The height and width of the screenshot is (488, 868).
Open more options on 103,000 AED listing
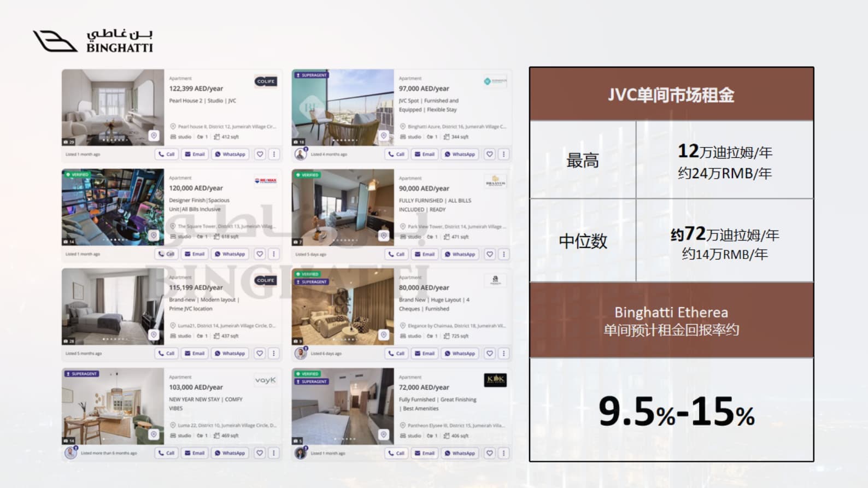pyautogui.click(x=274, y=453)
